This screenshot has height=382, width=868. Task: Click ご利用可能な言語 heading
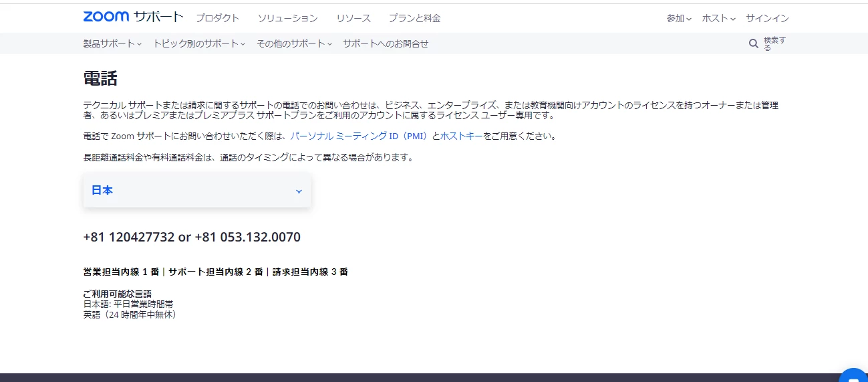118,294
